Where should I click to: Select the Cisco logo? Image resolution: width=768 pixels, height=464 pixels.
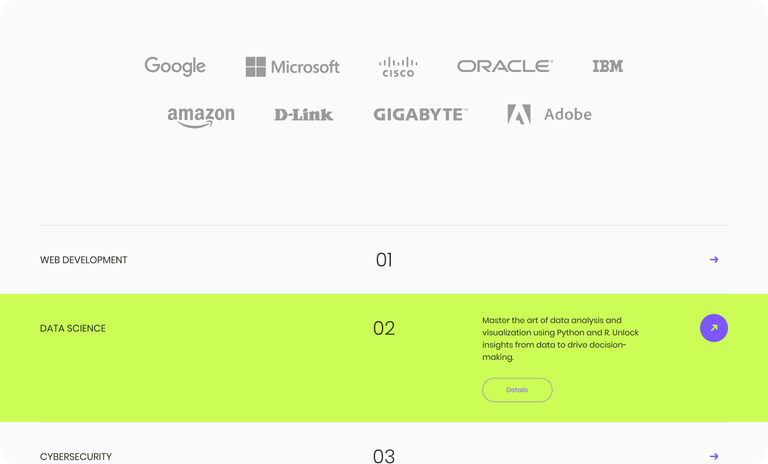pos(398,67)
